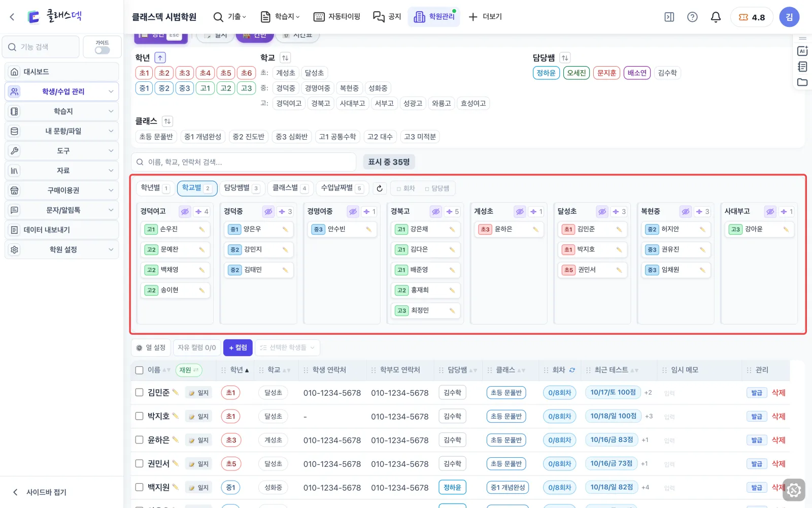812x508 pixels.
Task: Click the refresh icon next to 수업날짜별
Action: click(380, 188)
